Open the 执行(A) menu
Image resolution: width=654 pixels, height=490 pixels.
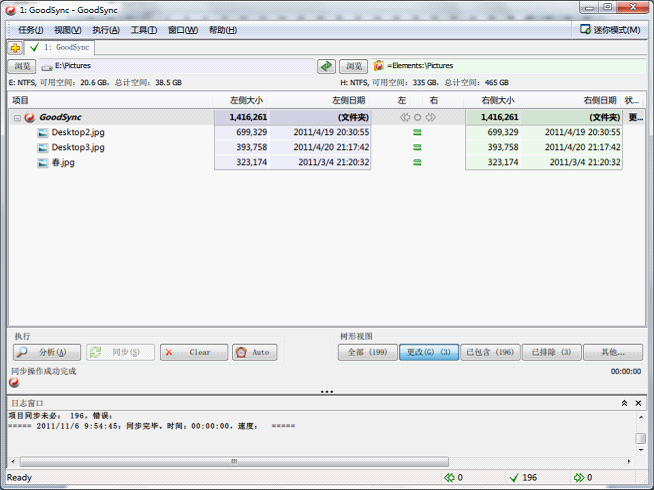tap(106, 30)
